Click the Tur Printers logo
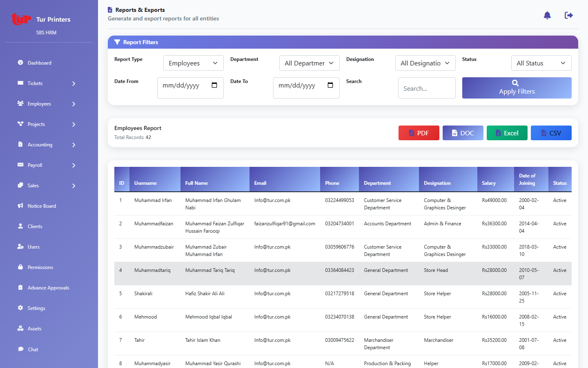The height and width of the screenshot is (368, 588). point(21,19)
